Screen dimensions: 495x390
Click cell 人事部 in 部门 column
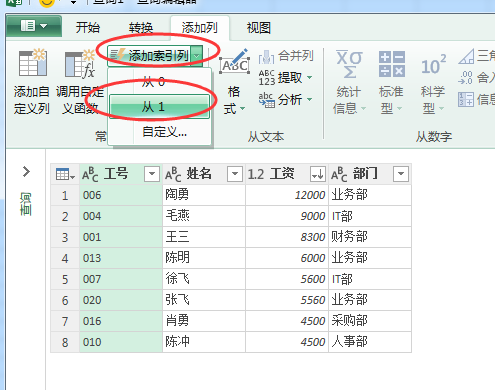(x=370, y=342)
